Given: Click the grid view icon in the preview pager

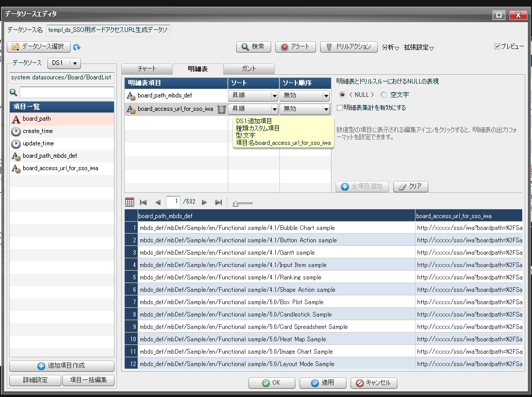Looking at the screenshot, I should [129, 202].
